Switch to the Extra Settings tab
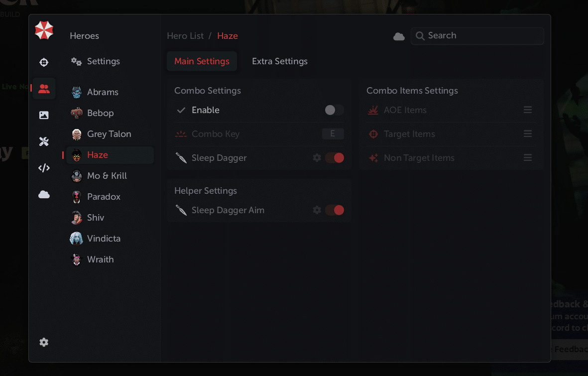588x376 pixels. (280, 61)
